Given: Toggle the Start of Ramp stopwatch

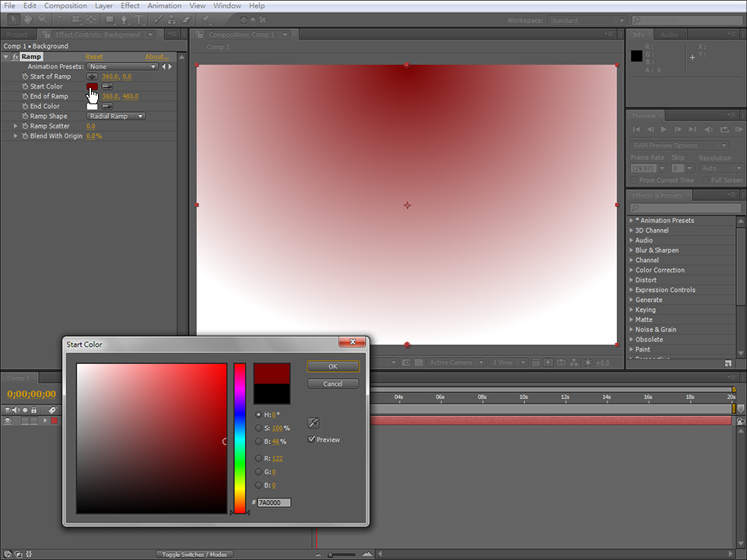Looking at the screenshot, I should click(x=24, y=77).
